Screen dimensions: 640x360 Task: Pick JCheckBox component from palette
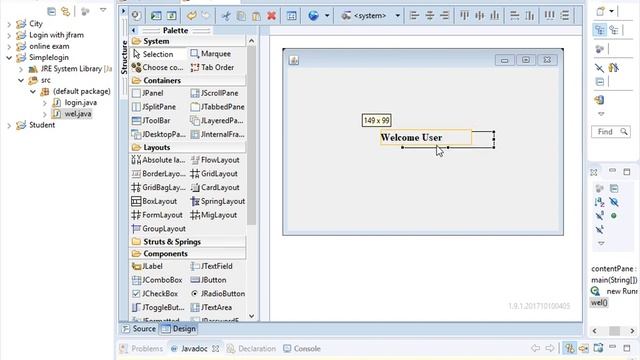point(155,293)
